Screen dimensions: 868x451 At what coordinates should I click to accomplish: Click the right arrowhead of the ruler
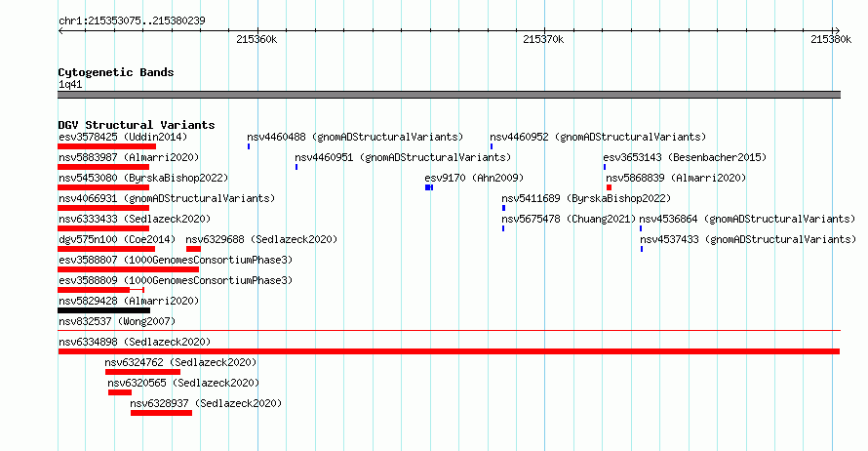837,30
